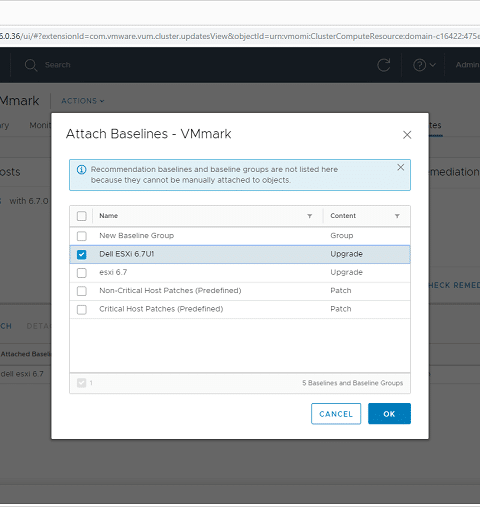
Task: Select Critical Host Patches (Predefined) text
Action: [161, 309]
